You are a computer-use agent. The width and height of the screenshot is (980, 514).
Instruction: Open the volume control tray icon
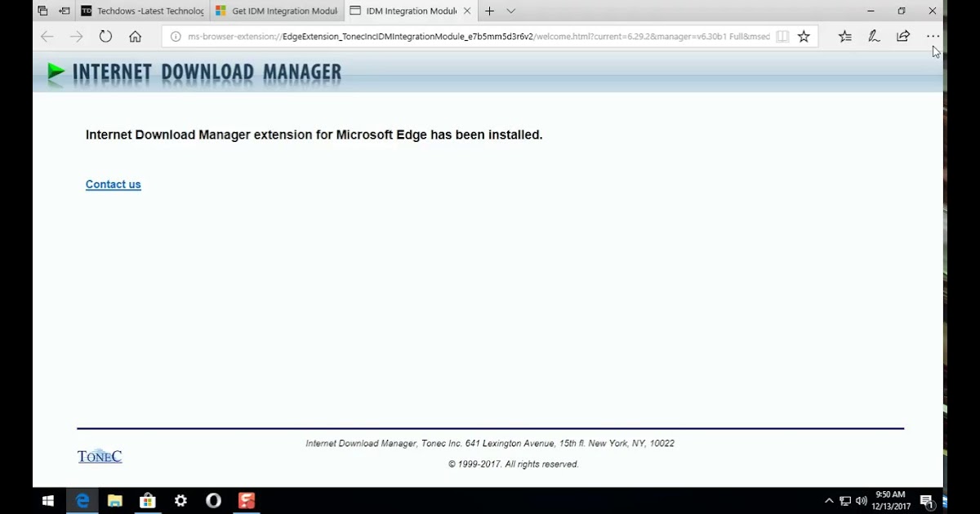point(861,501)
